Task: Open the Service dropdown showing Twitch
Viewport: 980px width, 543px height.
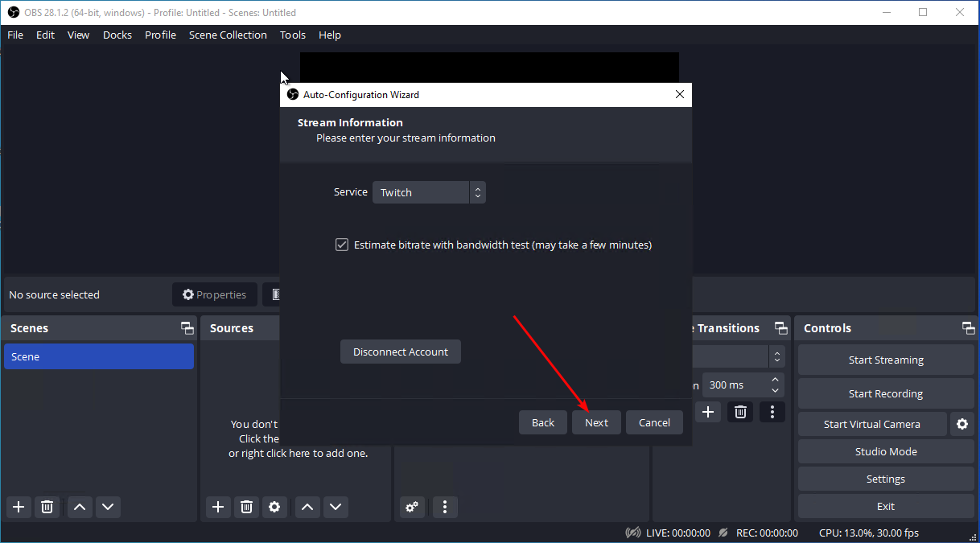Action: (429, 192)
